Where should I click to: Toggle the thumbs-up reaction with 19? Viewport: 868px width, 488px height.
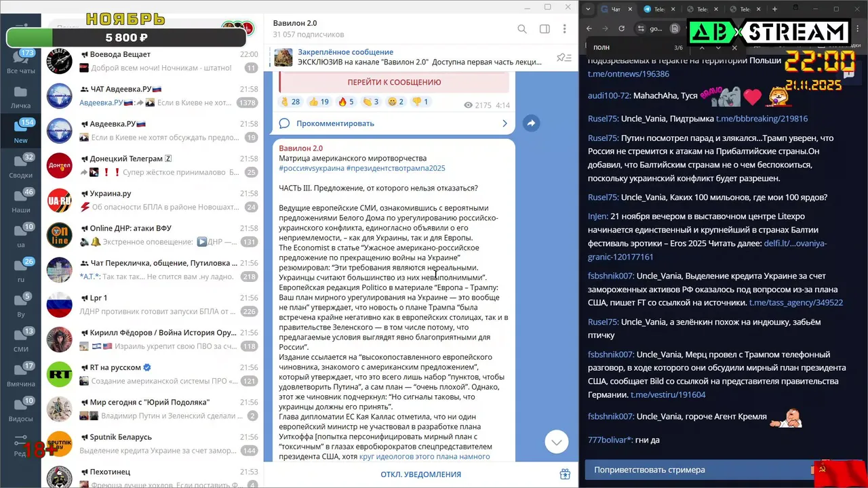[319, 102]
